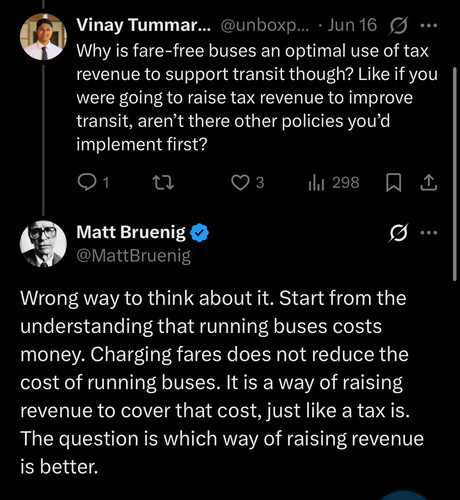Click Matt Bruenig display name
460x500 pixels.
(x=131, y=232)
